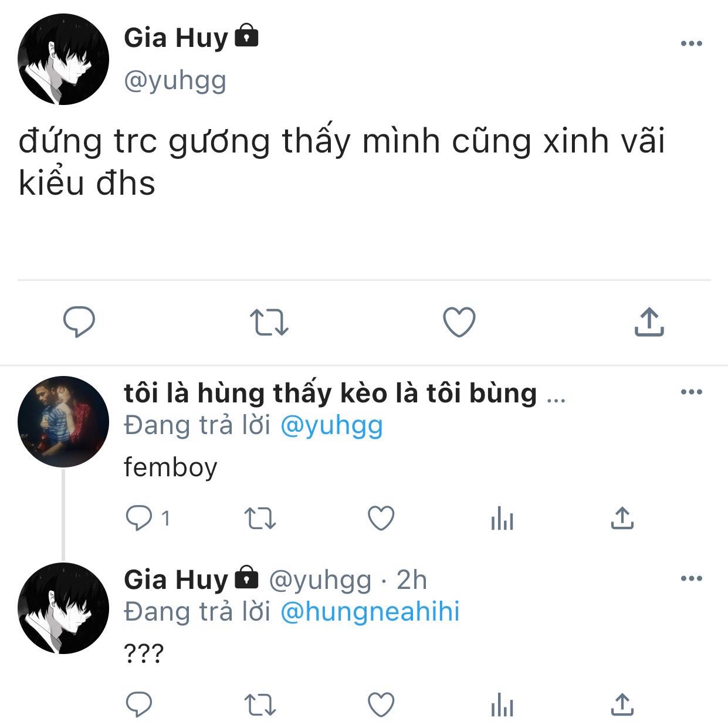Like the femboy reply

click(381, 519)
